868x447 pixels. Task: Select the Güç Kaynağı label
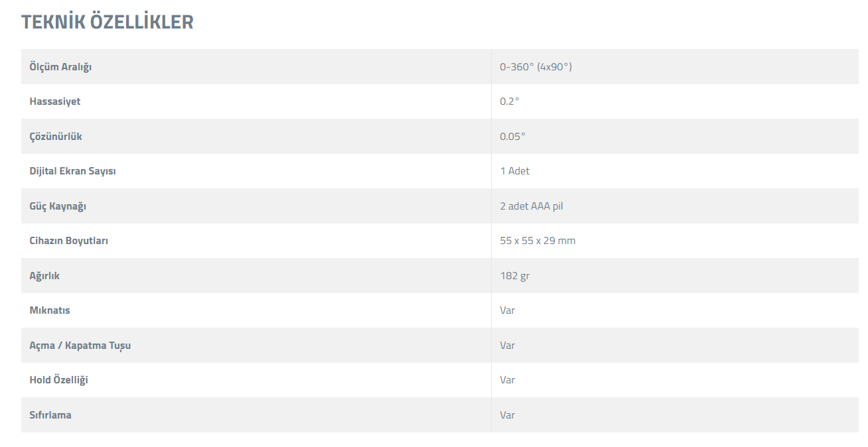pos(58,206)
